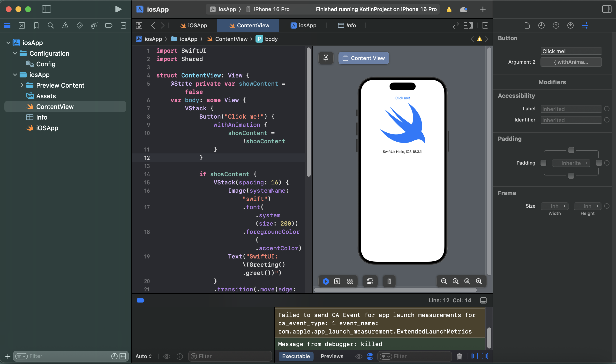Click the Content View preview button
The width and height of the screenshot is (616, 364).
363,58
